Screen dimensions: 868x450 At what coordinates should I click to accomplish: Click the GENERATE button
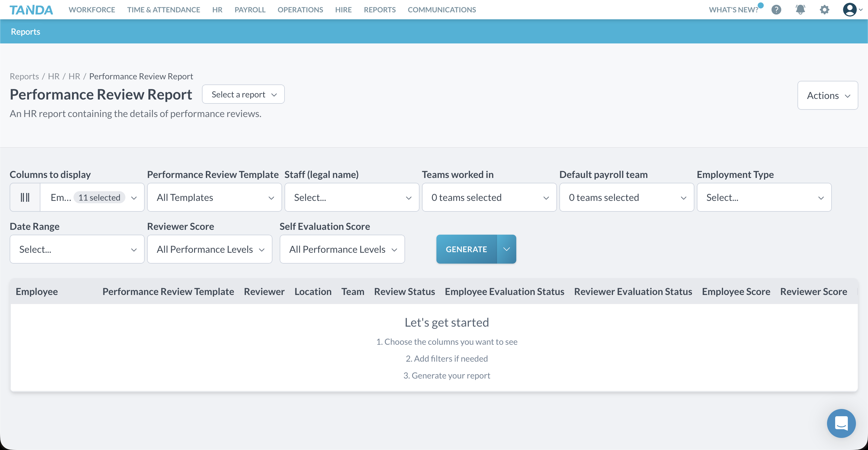point(466,249)
